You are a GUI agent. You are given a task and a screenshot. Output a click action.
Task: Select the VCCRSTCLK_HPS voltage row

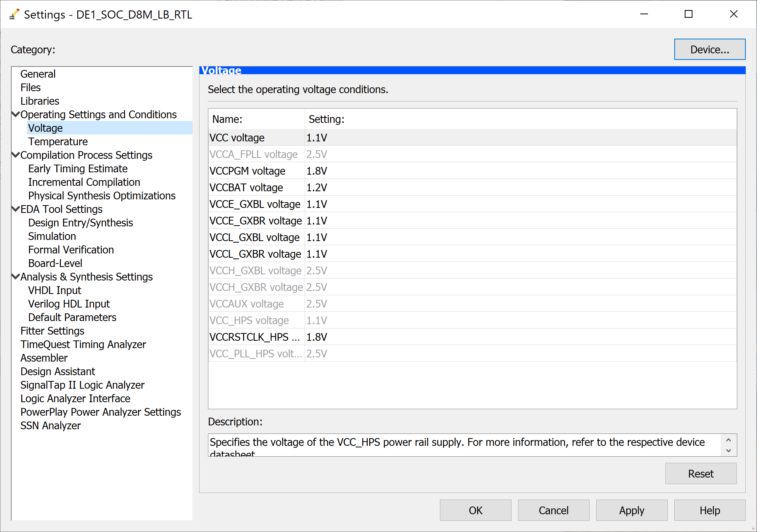pos(254,337)
